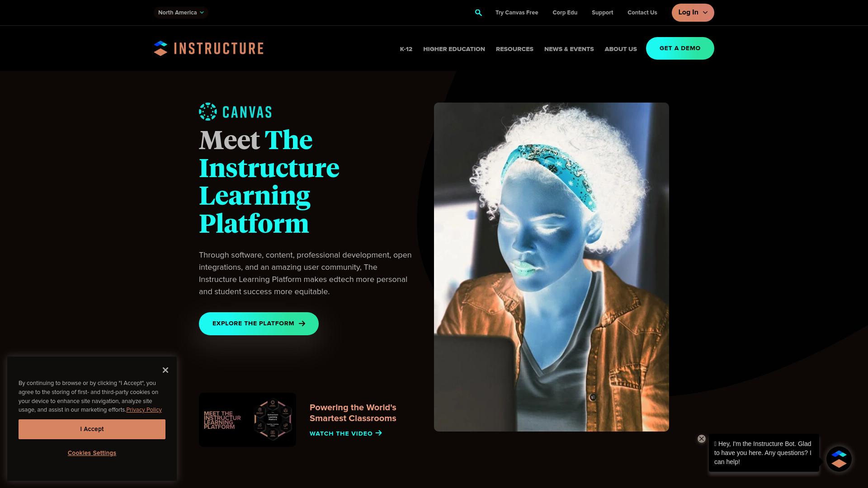868x488 pixels.
Task: Open the Resources menu
Action: pyautogui.click(x=514, y=49)
